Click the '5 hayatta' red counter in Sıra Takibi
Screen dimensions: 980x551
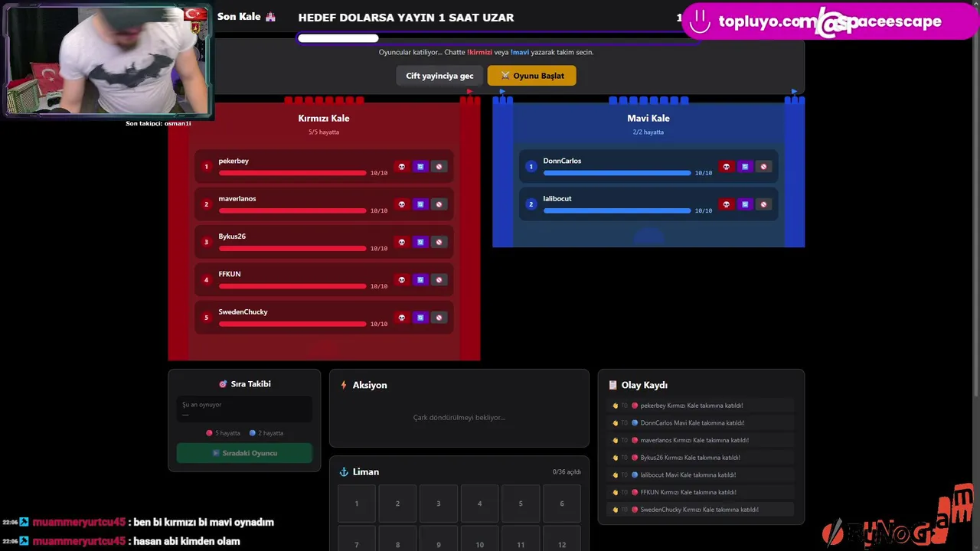[x=224, y=433]
